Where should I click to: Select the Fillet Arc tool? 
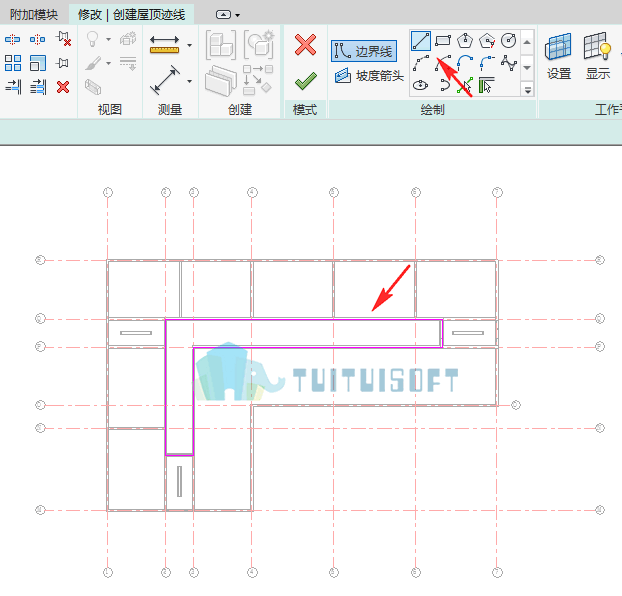[x=487, y=63]
